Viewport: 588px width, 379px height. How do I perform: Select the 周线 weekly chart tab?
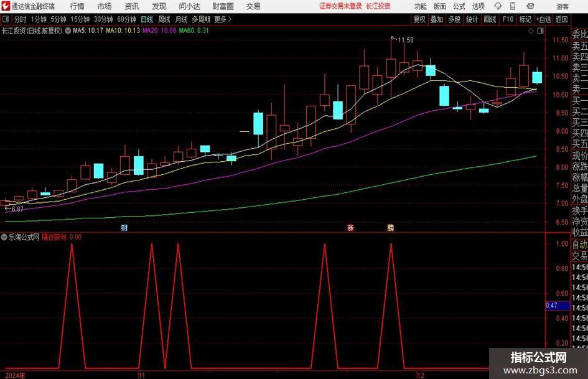pos(164,19)
